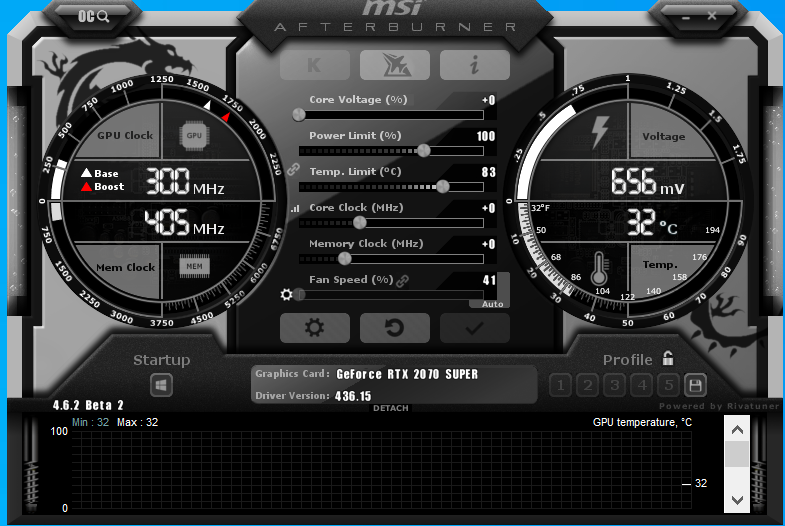Toggle the power and temp limit link icon

[x=293, y=170]
